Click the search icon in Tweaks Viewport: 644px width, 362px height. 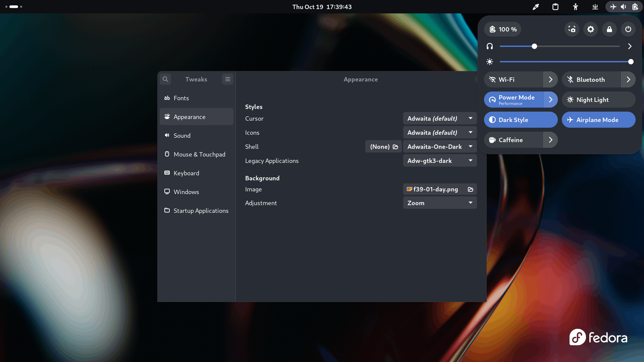click(165, 79)
